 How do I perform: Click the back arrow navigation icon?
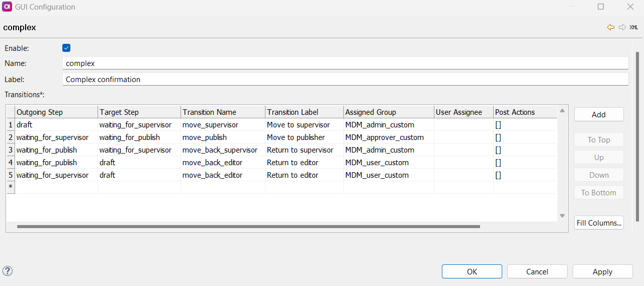tap(611, 27)
